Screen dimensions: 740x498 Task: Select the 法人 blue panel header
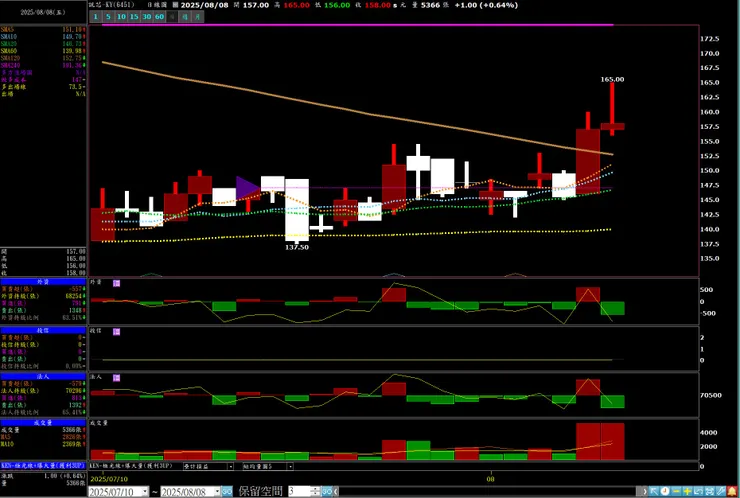pyautogui.click(x=43, y=376)
